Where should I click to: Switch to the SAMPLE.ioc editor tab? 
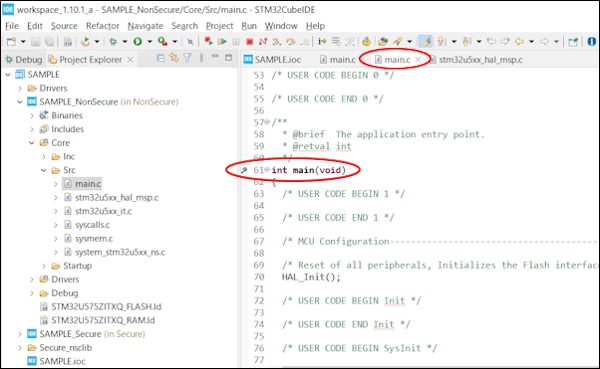coord(272,60)
